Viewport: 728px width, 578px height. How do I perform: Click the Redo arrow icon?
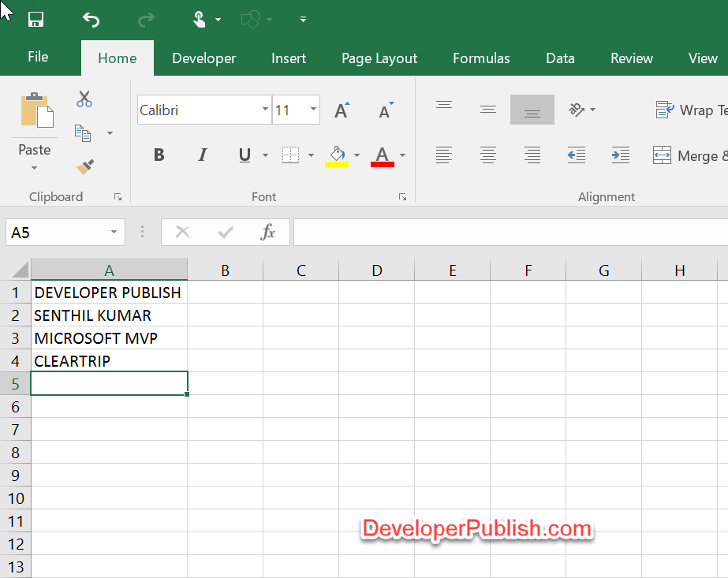pos(146,20)
